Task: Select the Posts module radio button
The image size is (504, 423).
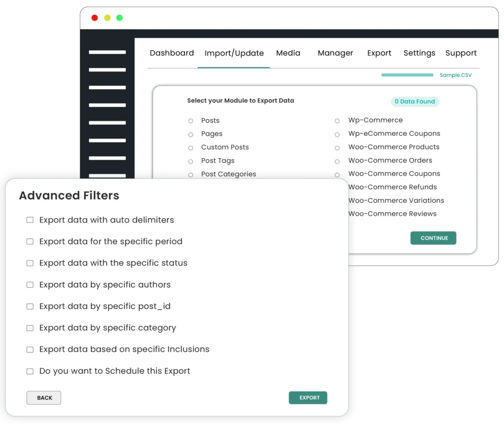Action: click(x=191, y=121)
